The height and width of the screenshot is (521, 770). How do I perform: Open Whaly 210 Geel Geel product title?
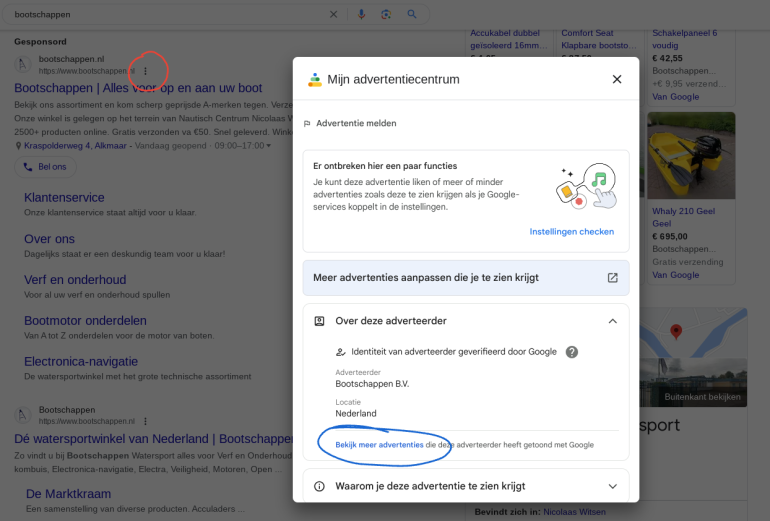683,218
